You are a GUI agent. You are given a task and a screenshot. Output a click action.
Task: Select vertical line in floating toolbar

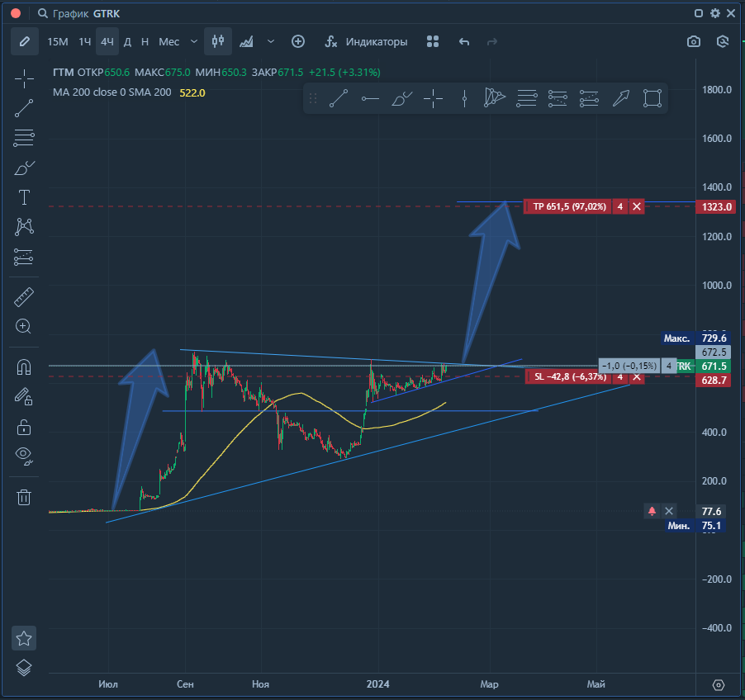(x=464, y=98)
